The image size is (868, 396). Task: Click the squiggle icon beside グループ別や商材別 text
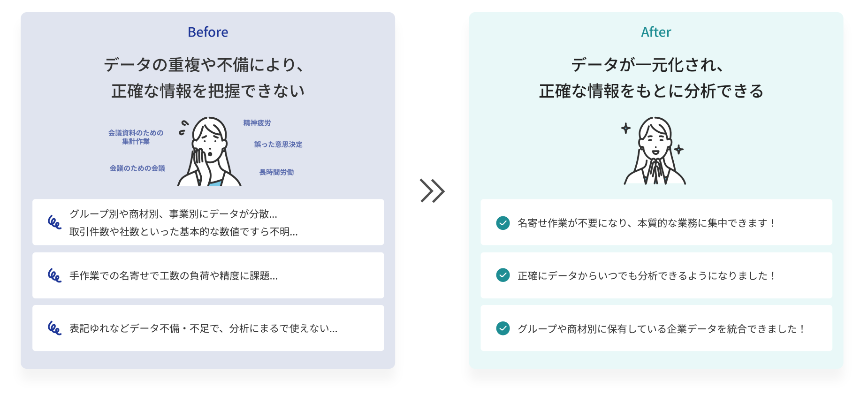coord(54,222)
